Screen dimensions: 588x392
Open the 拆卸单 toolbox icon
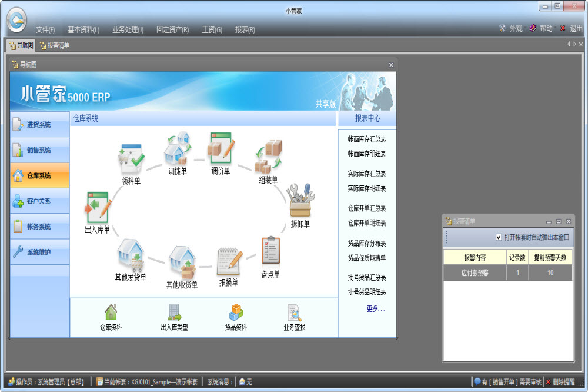pos(300,201)
